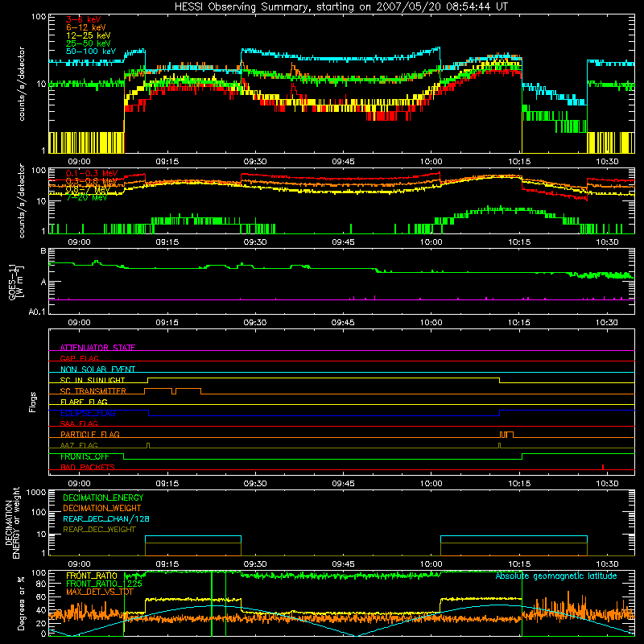The height and width of the screenshot is (644, 644).
Task: Click the orange PARTICLE_FLAG pulses near 10:12
Action: click(x=506, y=435)
